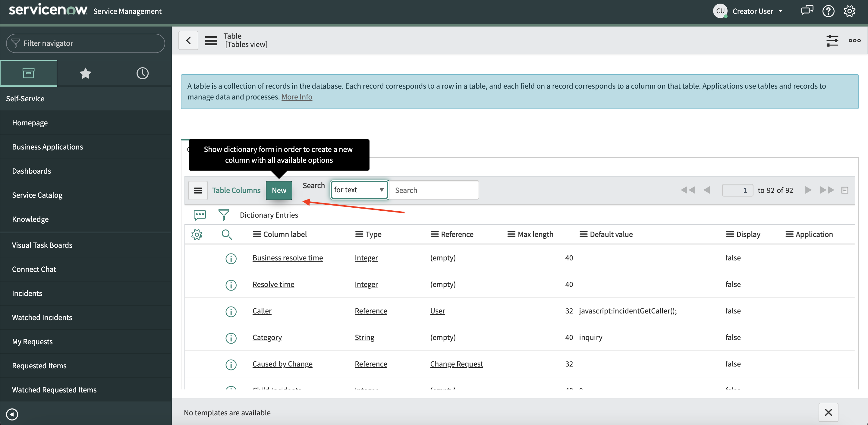Image resolution: width=868 pixels, height=425 pixels.
Task: Open Display column options menu
Action: (x=730, y=234)
